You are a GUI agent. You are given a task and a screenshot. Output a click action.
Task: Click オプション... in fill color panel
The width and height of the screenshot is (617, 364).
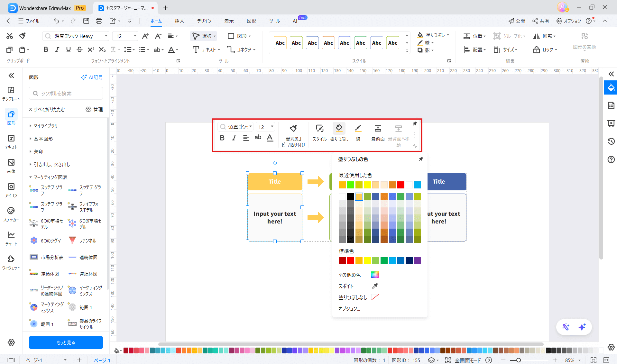[x=349, y=309]
